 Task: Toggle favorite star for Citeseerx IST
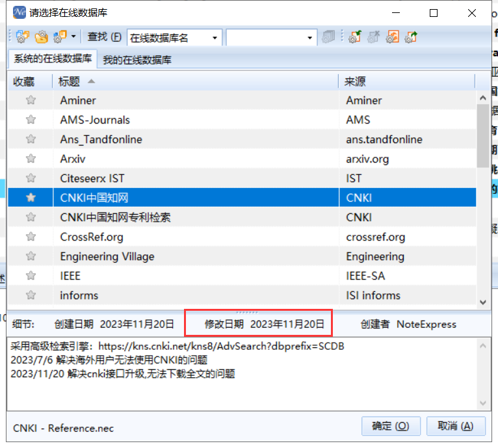coord(31,178)
